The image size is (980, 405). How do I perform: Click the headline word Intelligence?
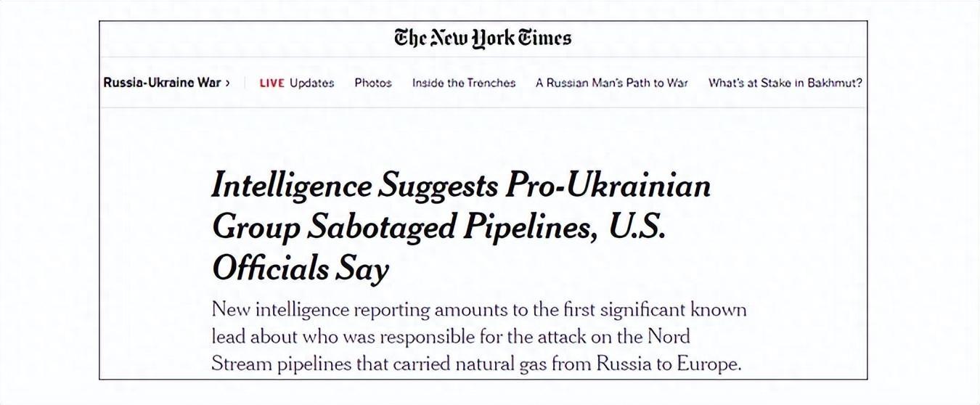291,187
